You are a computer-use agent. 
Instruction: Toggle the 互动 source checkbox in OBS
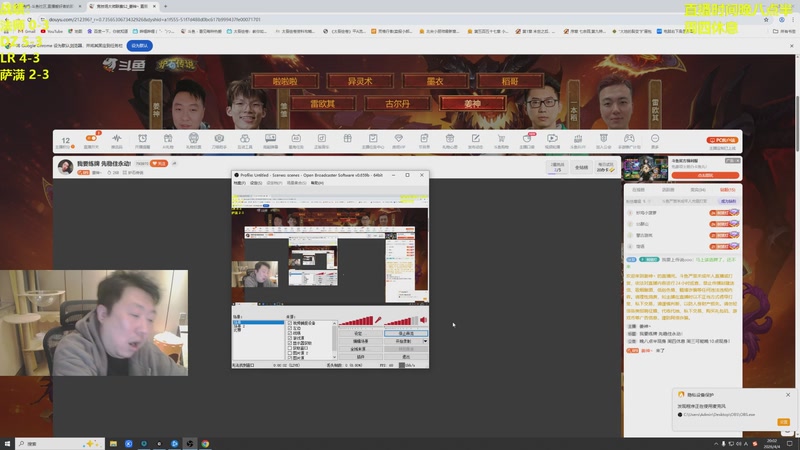290,328
